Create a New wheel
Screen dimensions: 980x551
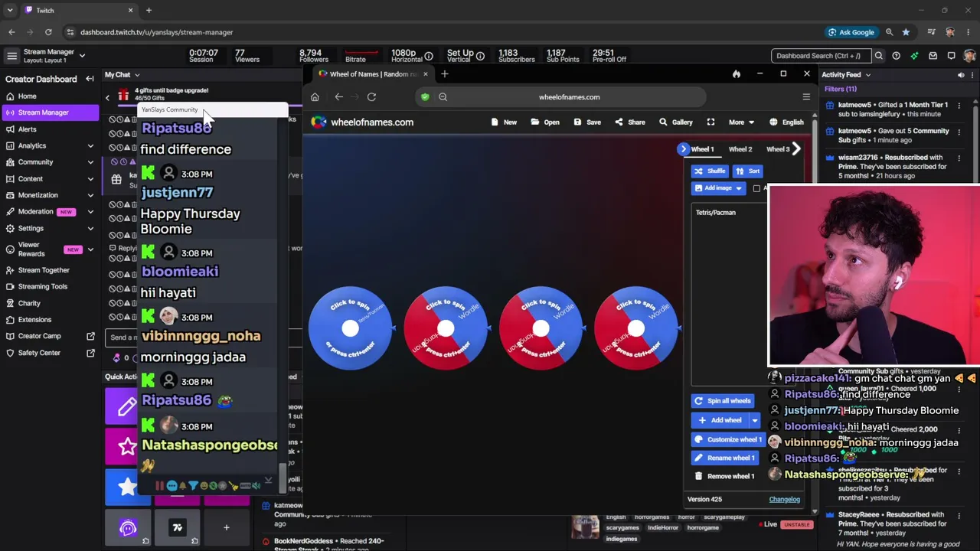[504, 122]
